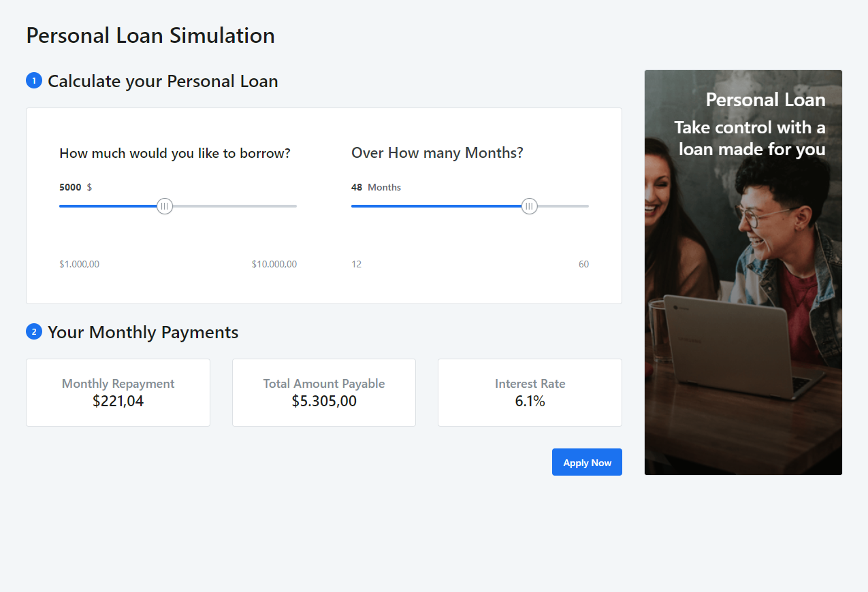Click the Your Monthly Payments heading

143,332
